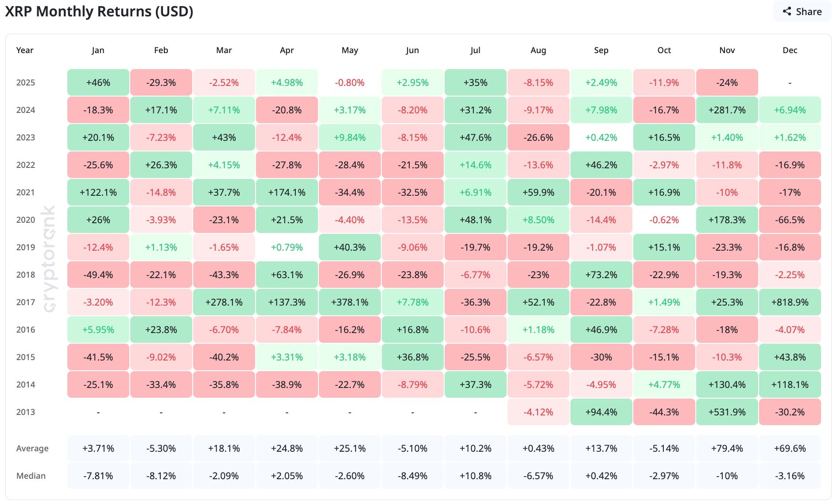The height and width of the screenshot is (504, 837).
Task: Click the -66.5% December 2020 cell
Action: point(790,220)
